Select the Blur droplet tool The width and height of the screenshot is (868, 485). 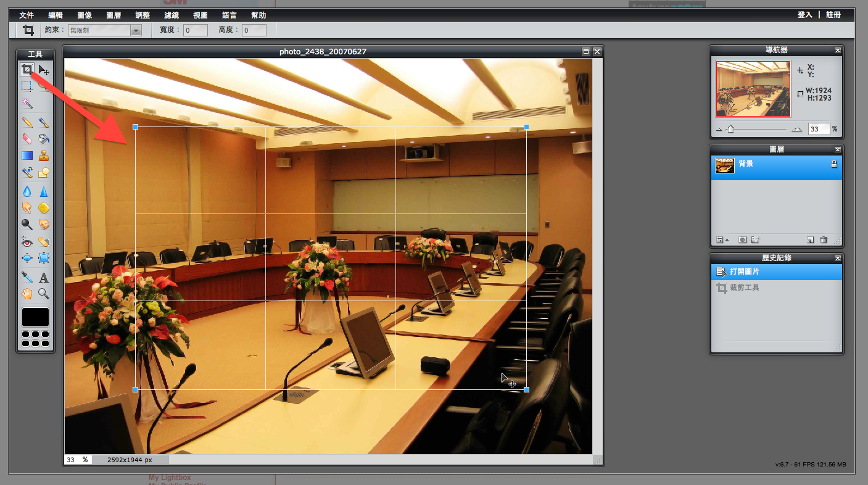tap(27, 191)
